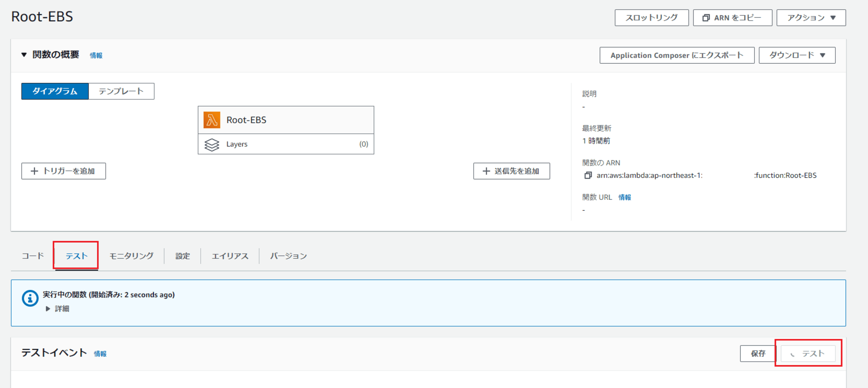
Task: Select the ダイアグラム view toggle
Action: pos(55,91)
